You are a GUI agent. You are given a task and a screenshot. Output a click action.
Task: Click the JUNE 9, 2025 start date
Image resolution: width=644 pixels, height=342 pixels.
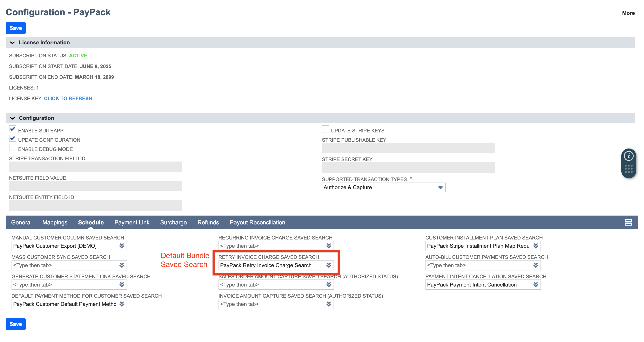[95, 66]
